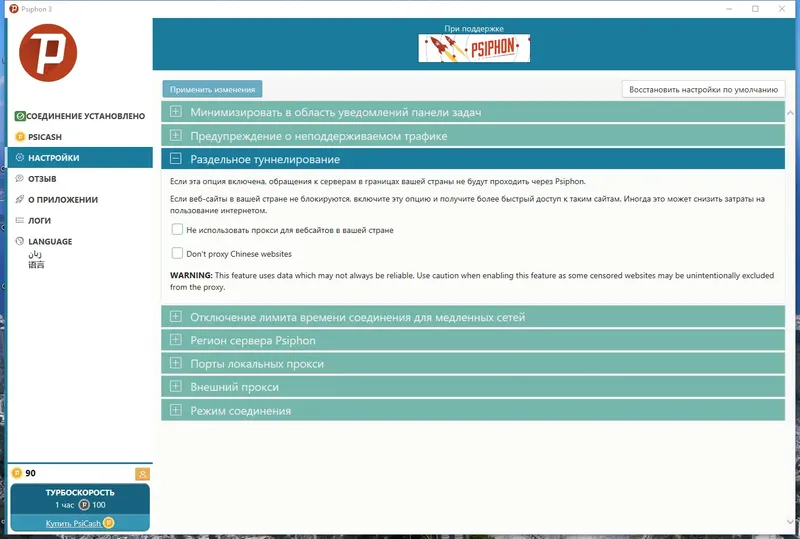Click the 'При поддержке' text
800x539 pixels.
coord(474,29)
